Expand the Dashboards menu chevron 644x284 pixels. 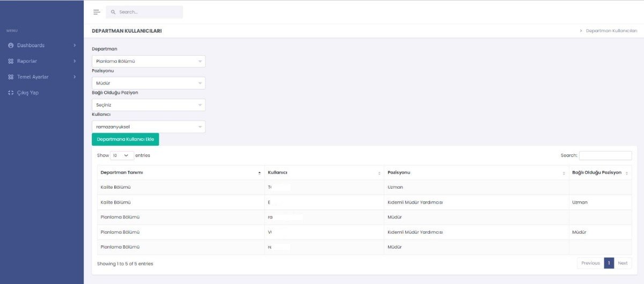click(75, 46)
